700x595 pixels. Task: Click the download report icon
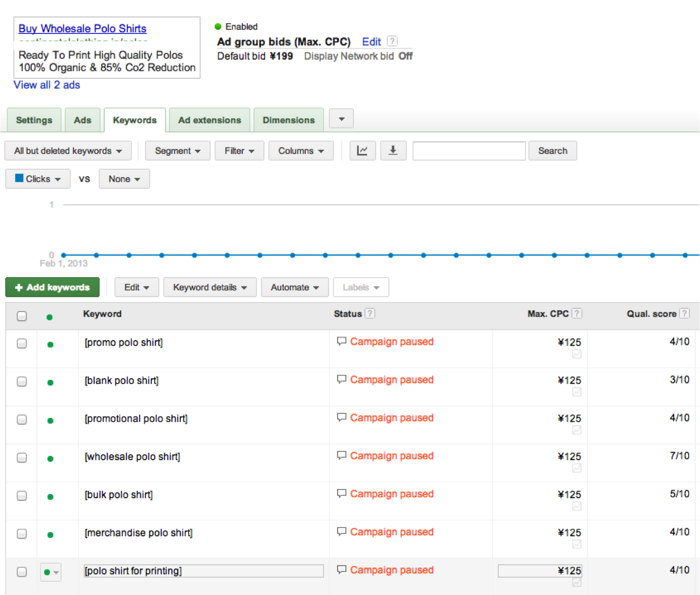[393, 151]
